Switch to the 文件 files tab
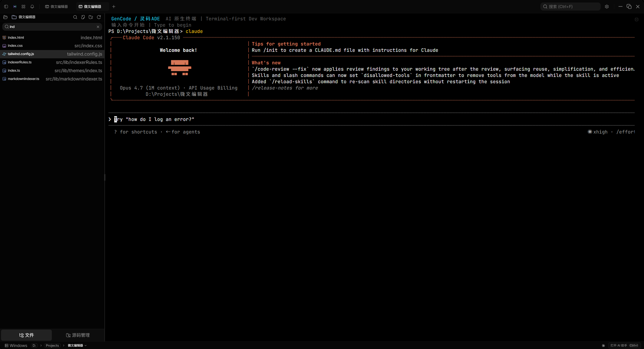644x349 pixels. click(x=26, y=335)
